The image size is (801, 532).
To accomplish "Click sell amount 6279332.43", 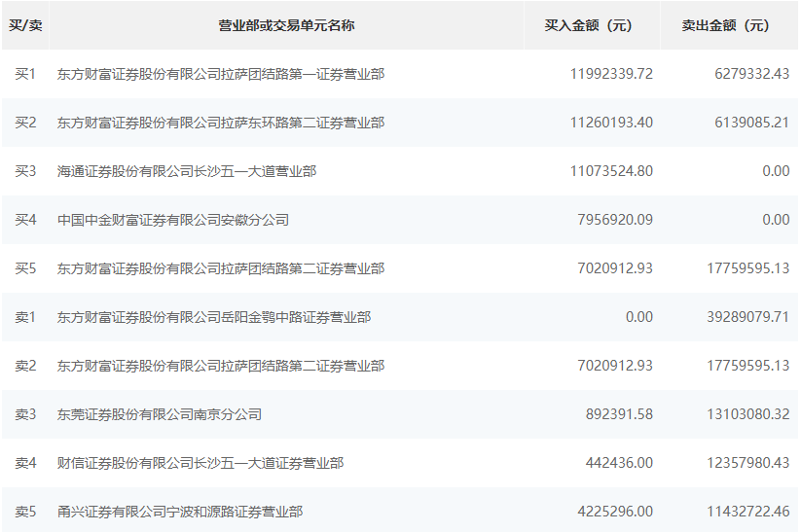I will click(752, 74).
